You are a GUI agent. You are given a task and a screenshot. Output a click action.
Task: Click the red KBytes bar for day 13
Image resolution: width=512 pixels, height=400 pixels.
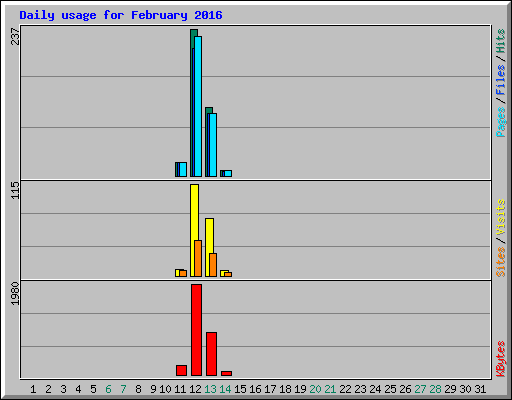pos(211,354)
